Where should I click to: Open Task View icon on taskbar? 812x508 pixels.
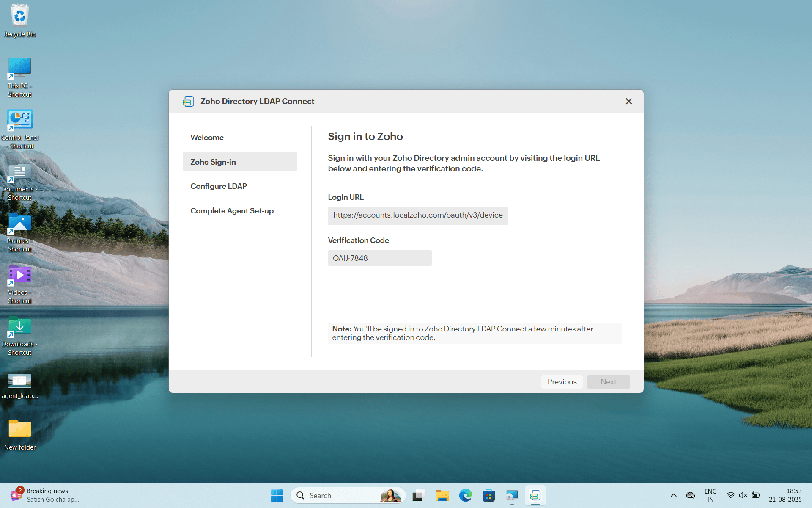click(418, 495)
